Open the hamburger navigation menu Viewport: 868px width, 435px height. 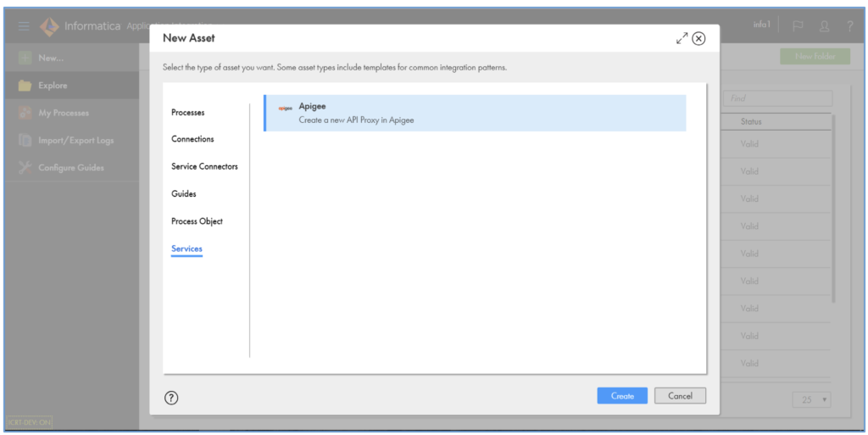(x=24, y=26)
